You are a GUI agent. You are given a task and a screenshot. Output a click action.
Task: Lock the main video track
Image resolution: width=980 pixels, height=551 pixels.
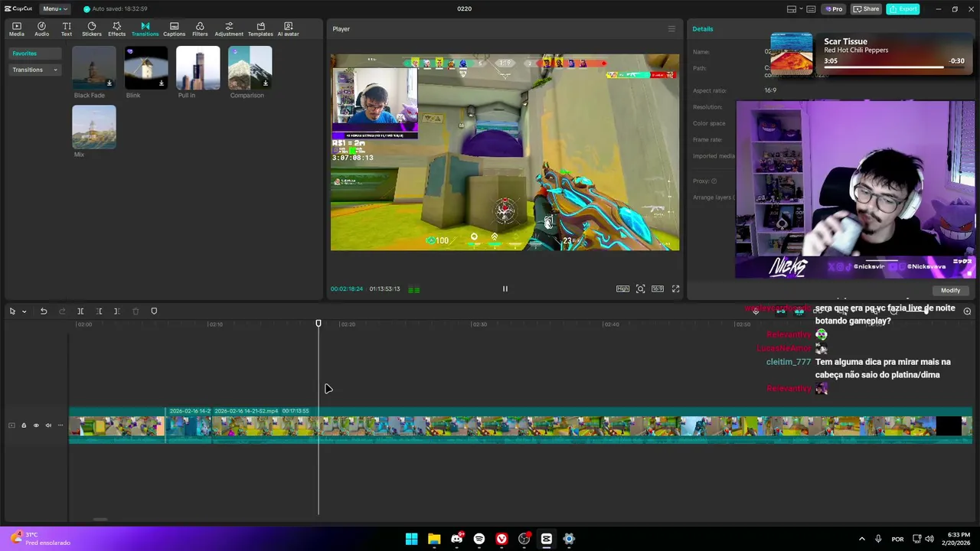[24, 425]
